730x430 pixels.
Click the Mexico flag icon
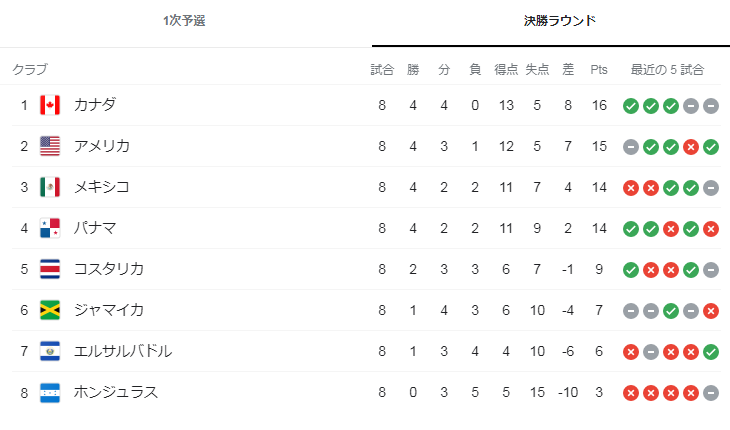click(50, 187)
